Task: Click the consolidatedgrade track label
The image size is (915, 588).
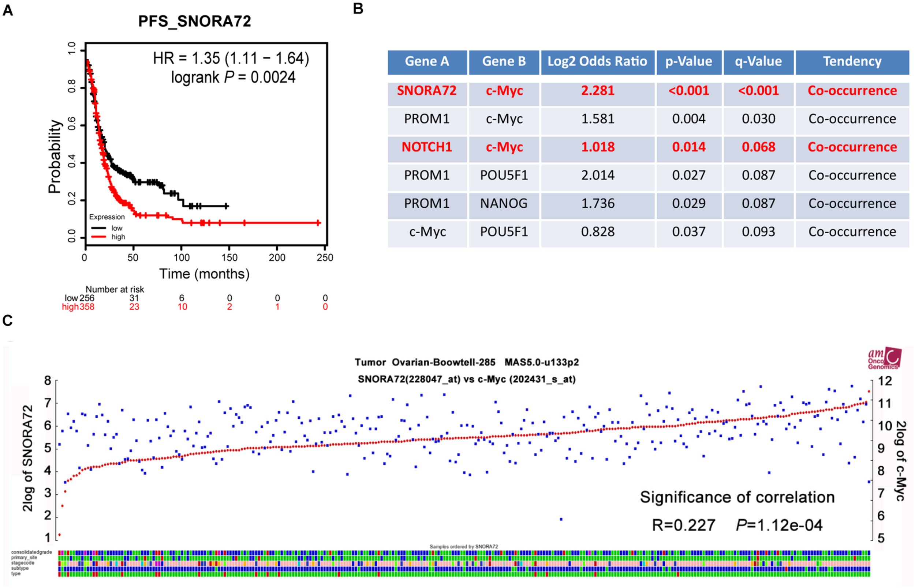Action: click(31, 552)
